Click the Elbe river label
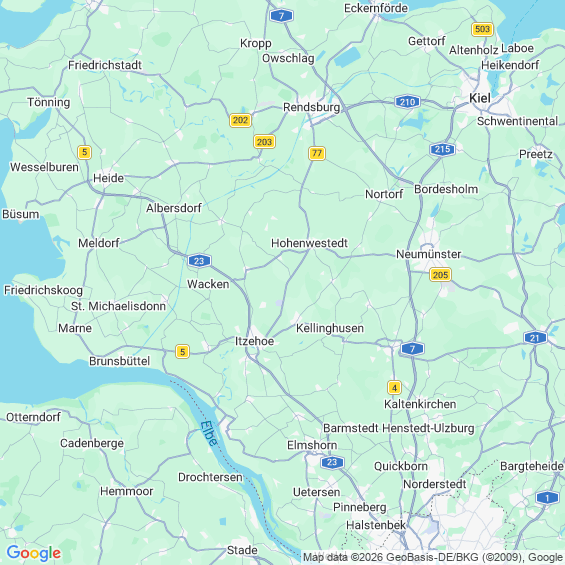565x565 pixels. pos(209,433)
